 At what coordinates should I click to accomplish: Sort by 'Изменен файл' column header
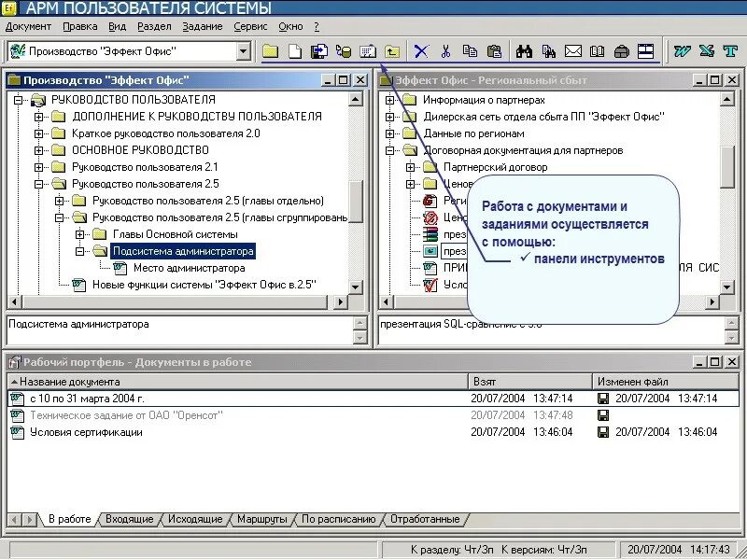pos(666,382)
